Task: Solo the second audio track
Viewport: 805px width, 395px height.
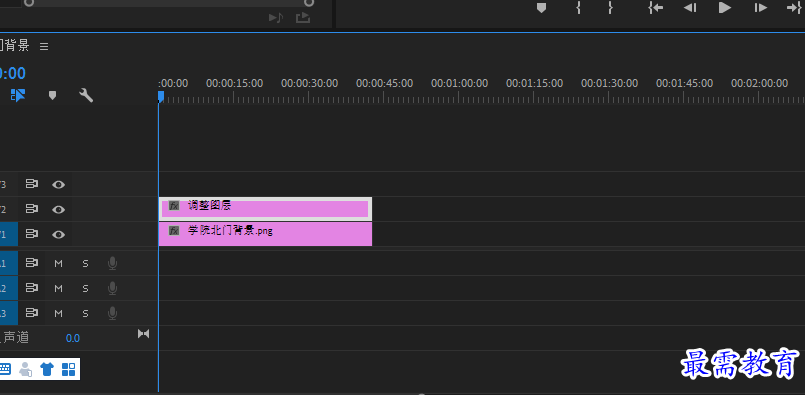Action: (85, 289)
